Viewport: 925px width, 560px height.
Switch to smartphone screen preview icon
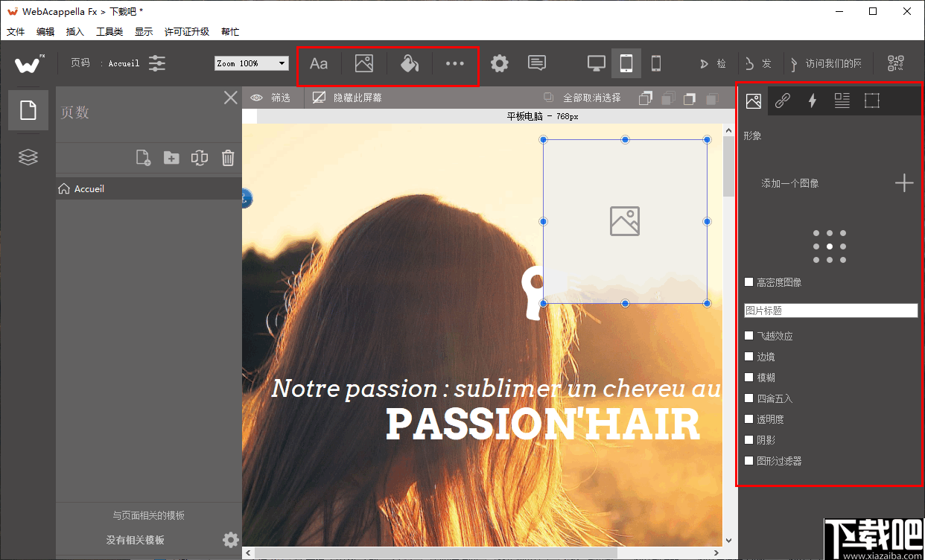pyautogui.click(x=655, y=63)
